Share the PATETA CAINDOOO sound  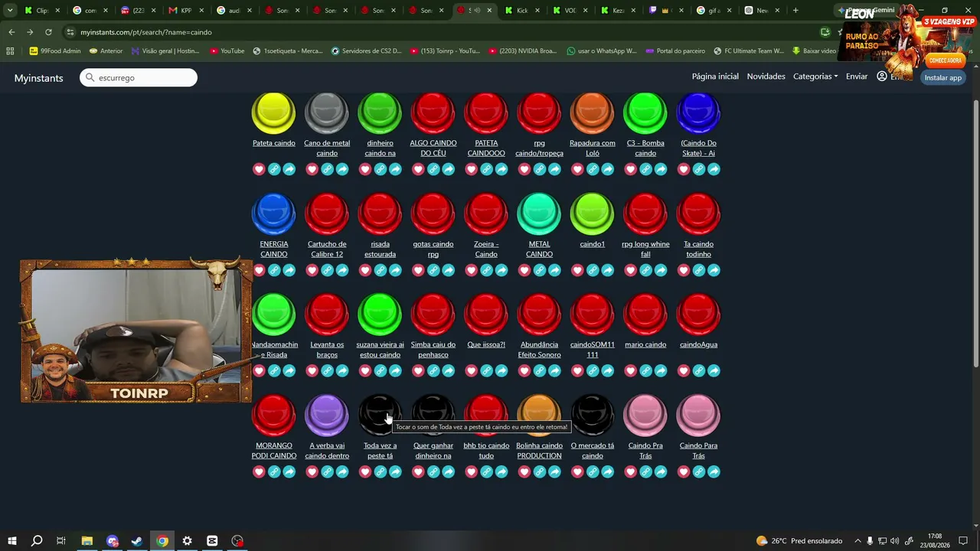(501, 169)
